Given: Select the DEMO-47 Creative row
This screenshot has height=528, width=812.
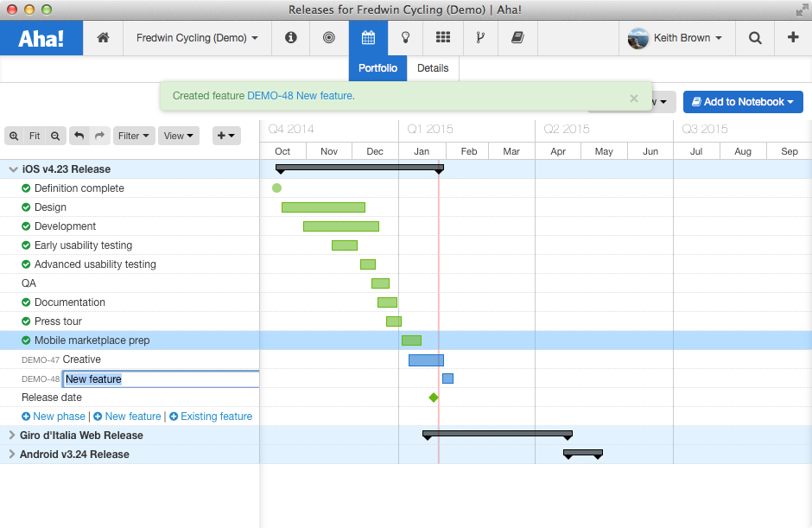Looking at the screenshot, I should (130, 359).
